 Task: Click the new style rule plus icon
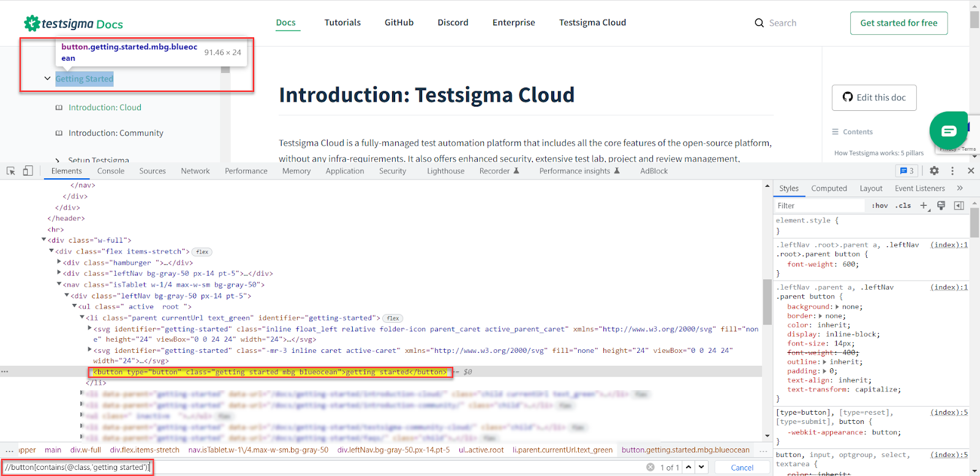pos(924,206)
